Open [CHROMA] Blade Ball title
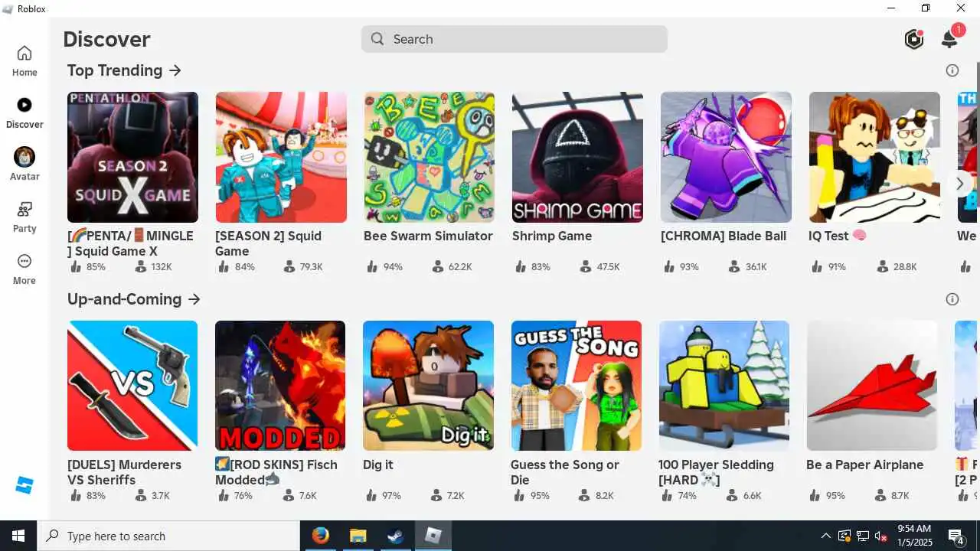 724,236
